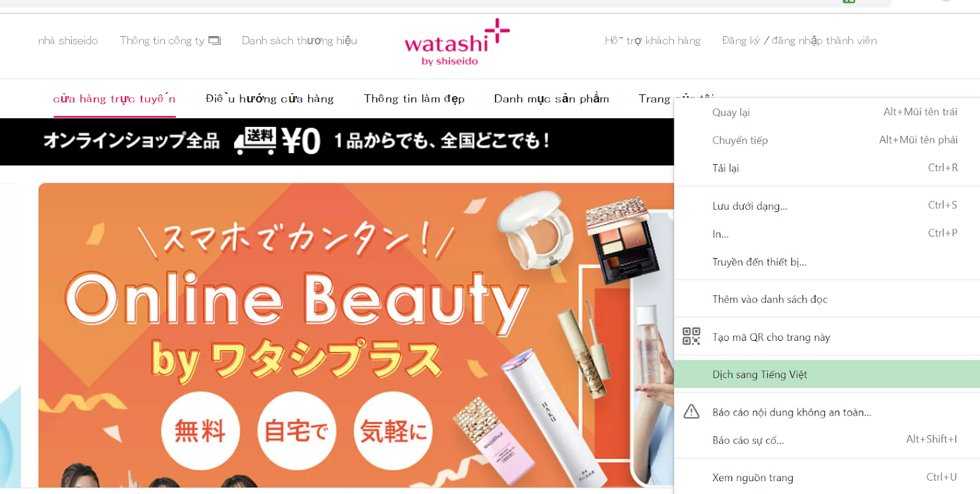980x494 pixels.
Task: Click the previous carousel slide at left edge
Action: pyautogui.click(x=10, y=335)
